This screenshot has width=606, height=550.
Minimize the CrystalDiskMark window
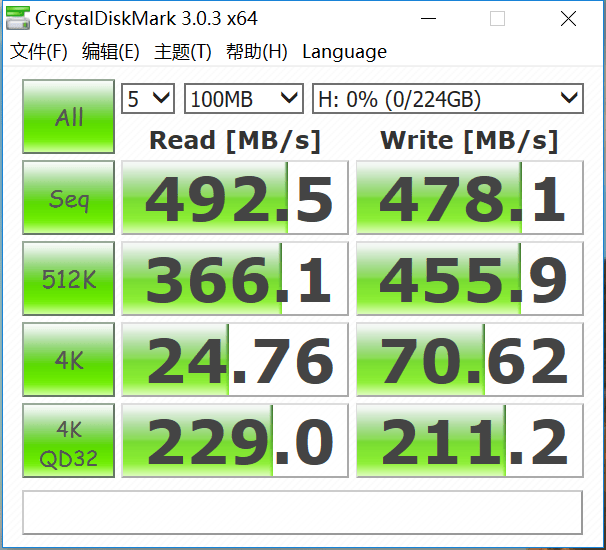coord(428,18)
